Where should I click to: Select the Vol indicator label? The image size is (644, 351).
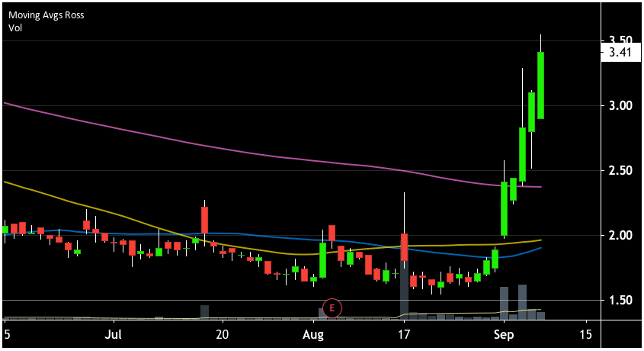pos(15,28)
